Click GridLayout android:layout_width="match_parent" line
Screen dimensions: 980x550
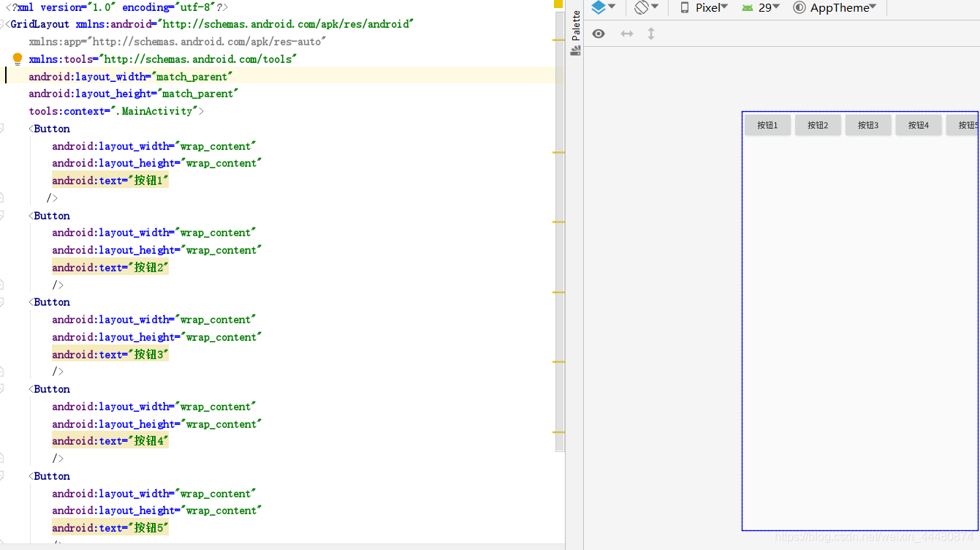tap(131, 76)
